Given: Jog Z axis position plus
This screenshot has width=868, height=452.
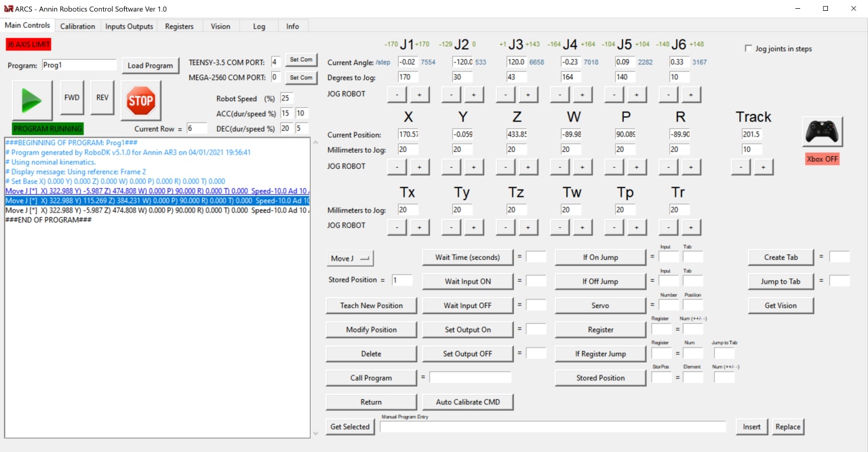Looking at the screenshot, I should [x=528, y=167].
